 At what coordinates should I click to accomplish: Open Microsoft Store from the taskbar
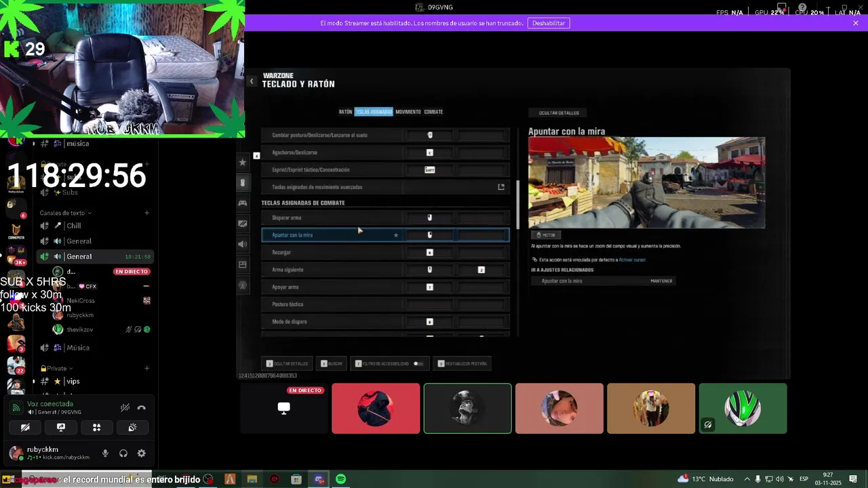point(296,479)
